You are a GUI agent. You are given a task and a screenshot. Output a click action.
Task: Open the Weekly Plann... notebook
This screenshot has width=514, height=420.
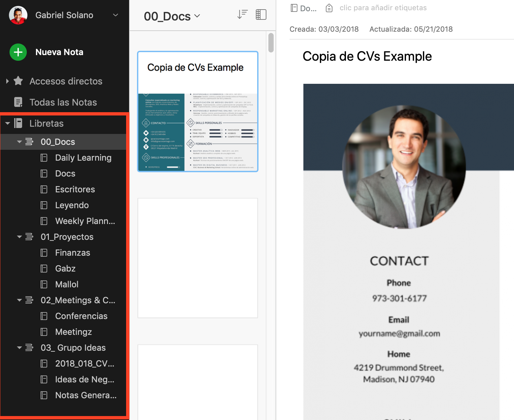(x=85, y=221)
